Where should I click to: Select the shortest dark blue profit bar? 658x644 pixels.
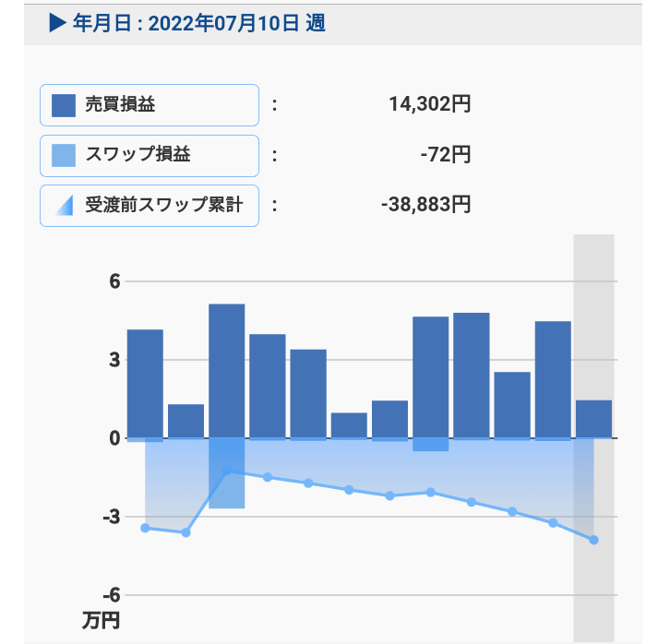[349, 425]
